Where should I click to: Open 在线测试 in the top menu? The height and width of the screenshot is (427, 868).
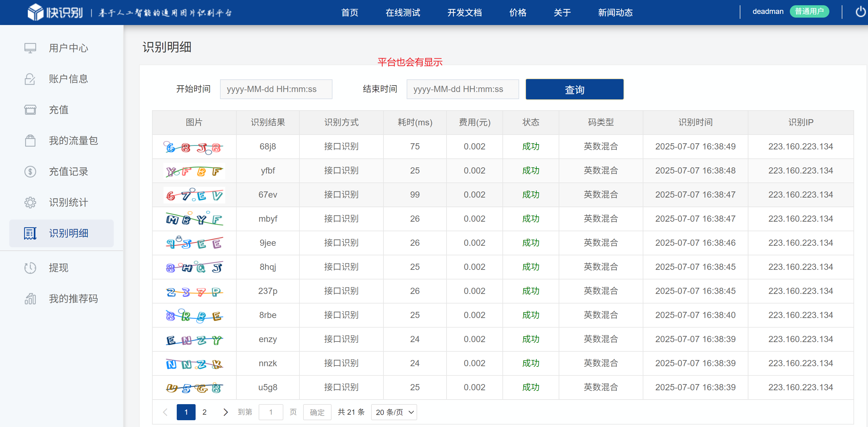coord(403,12)
